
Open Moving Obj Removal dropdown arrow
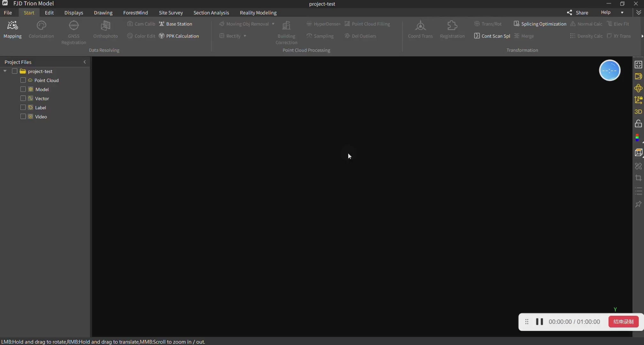click(x=273, y=24)
